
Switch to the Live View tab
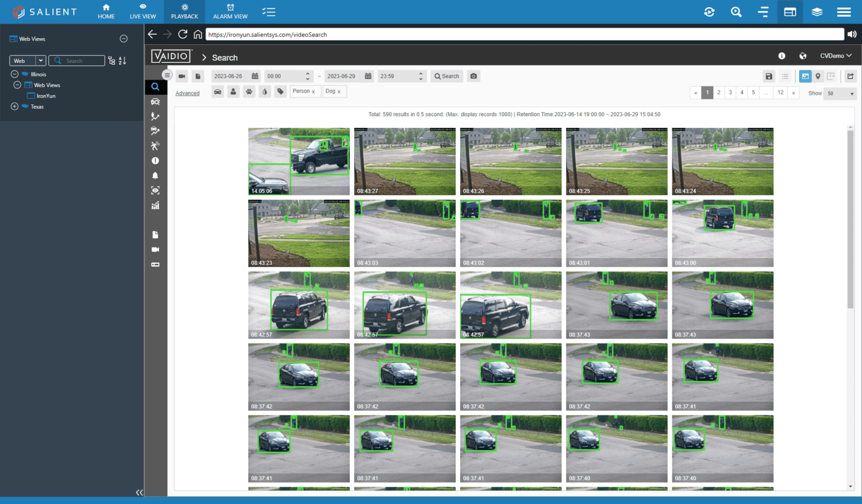pos(143,11)
